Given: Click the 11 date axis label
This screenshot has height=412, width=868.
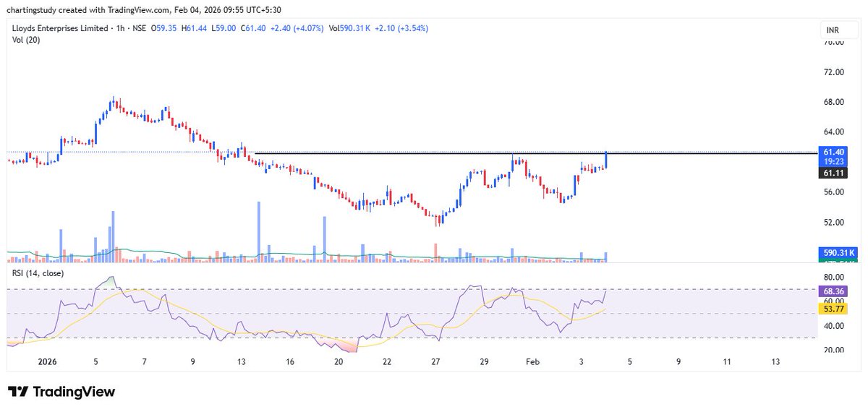Looking at the screenshot, I should tap(727, 361).
